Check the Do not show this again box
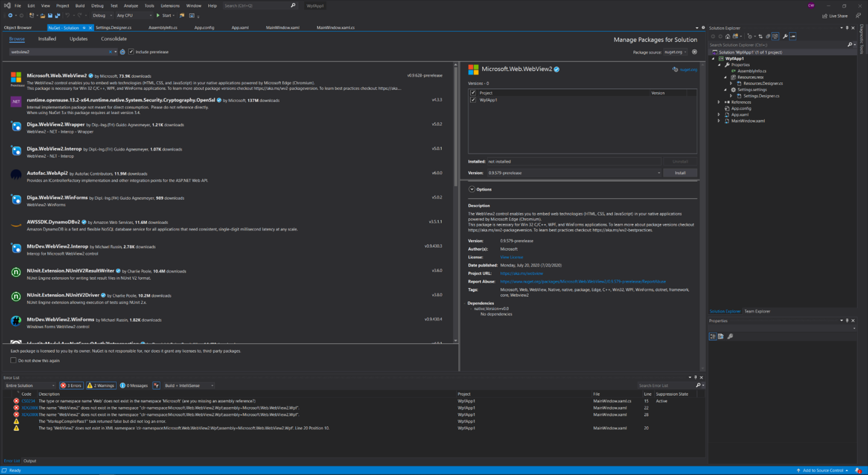This screenshot has width=868, height=475. pyautogui.click(x=13, y=360)
